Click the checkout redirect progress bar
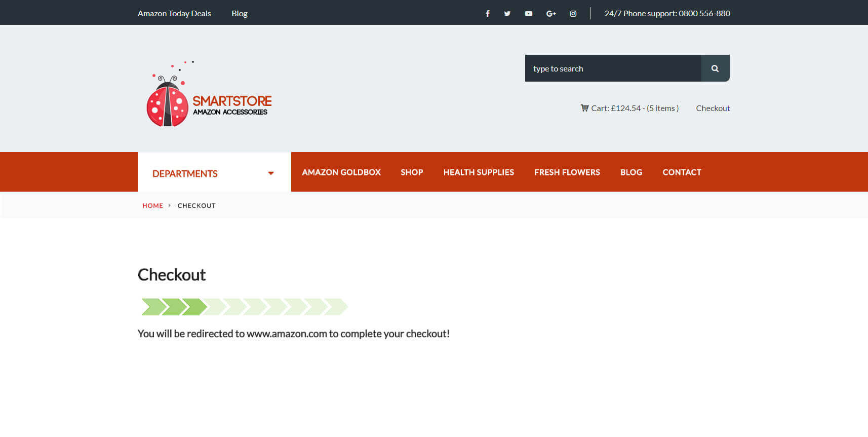Viewport: 868px width, 437px height. point(244,307)
